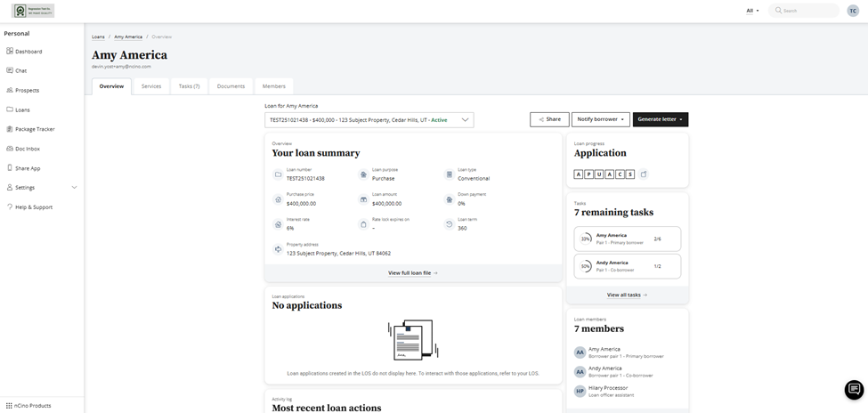This screenshot has width=868, height=413.
Task: Click the loan progress file icon
Action: 644,174
